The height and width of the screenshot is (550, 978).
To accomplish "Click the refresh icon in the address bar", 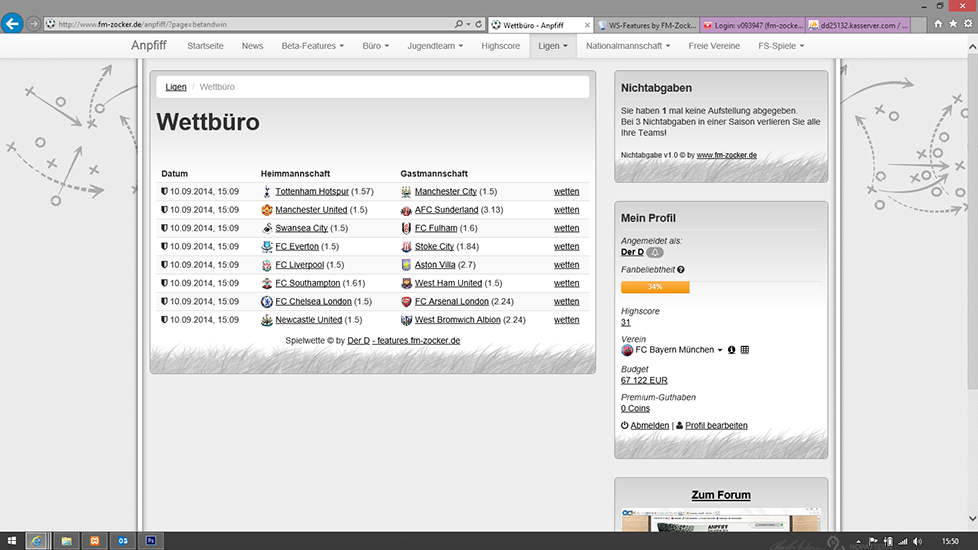I will tap(479, 23).
